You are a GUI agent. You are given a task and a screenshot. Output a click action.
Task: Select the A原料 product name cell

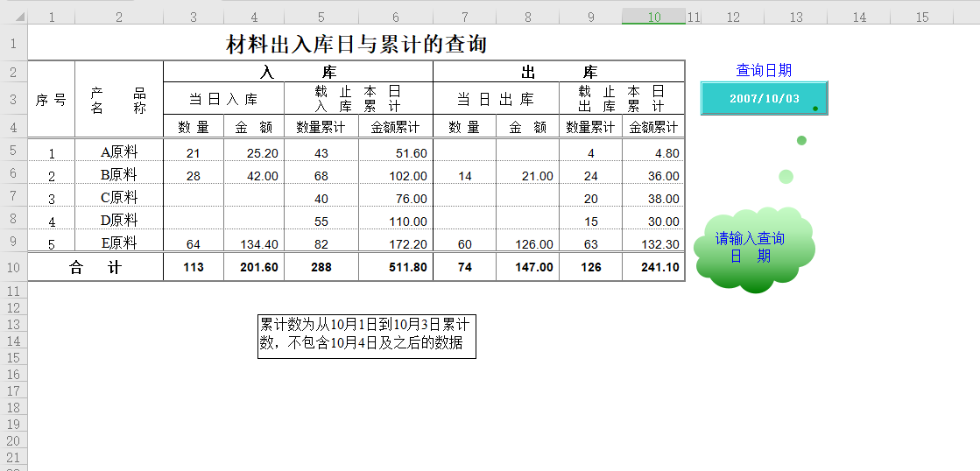coord(119,152)
